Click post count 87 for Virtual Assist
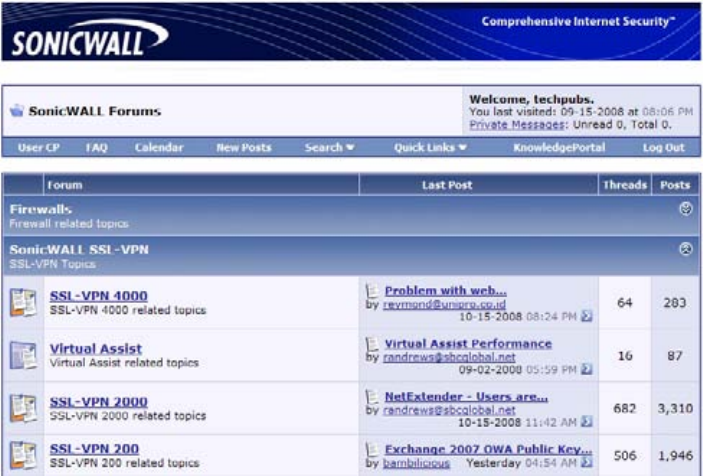 tap(675, 355)
